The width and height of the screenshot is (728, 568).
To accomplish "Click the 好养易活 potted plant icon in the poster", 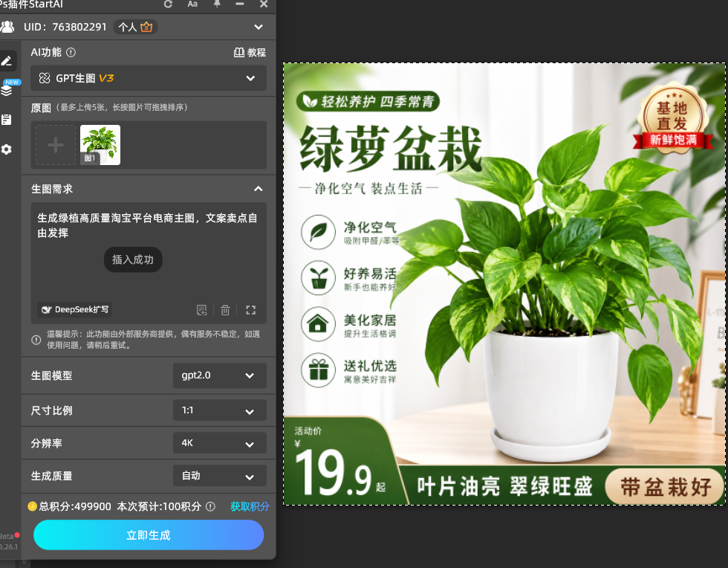I will coord(318,278).
